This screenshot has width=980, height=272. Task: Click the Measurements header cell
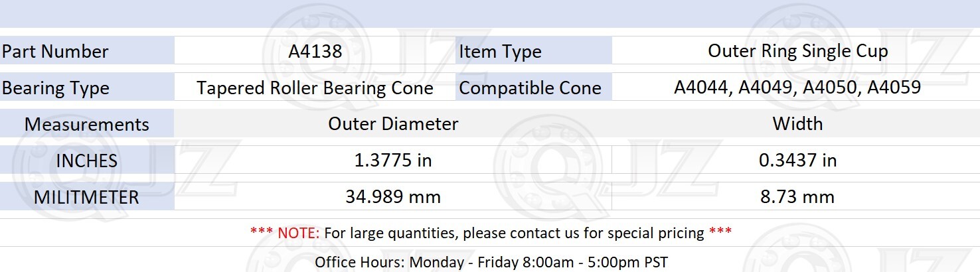click(87, 124)
